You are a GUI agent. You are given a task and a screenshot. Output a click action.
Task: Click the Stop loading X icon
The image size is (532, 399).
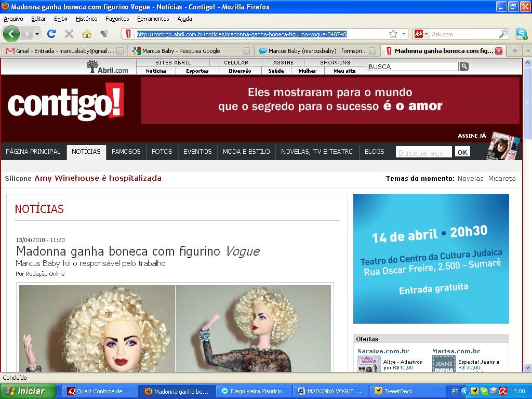69,34
